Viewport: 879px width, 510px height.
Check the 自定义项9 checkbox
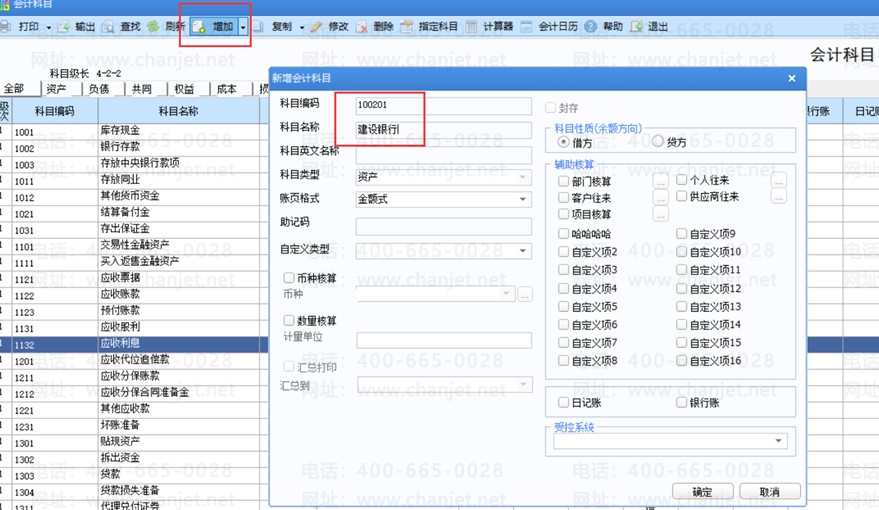click(x=682, y=233)
